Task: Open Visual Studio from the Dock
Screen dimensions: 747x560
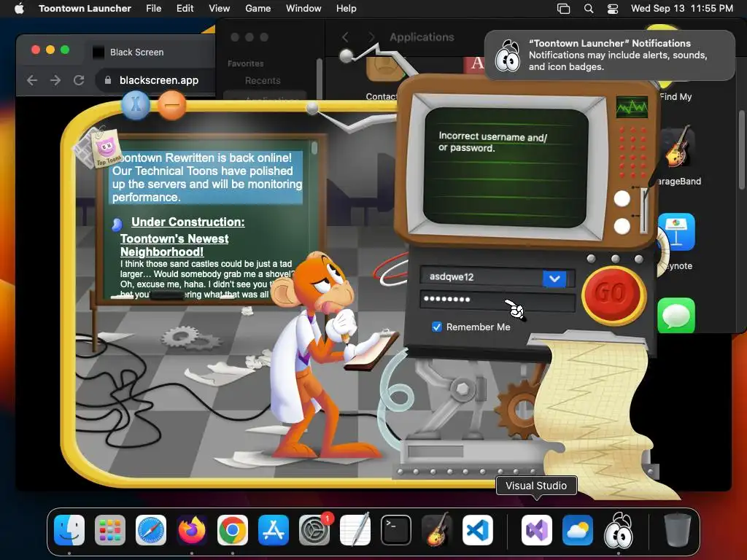Action: (537, 530)
